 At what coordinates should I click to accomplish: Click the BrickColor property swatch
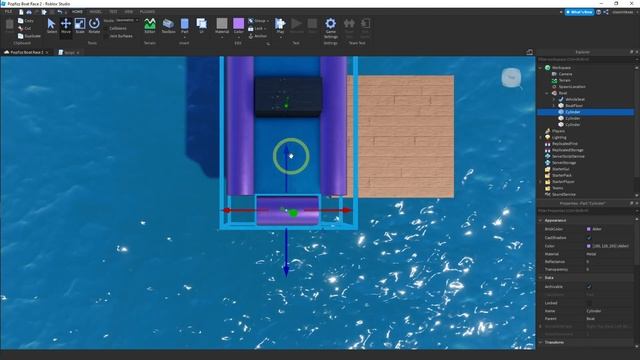[x=589, y=229]
